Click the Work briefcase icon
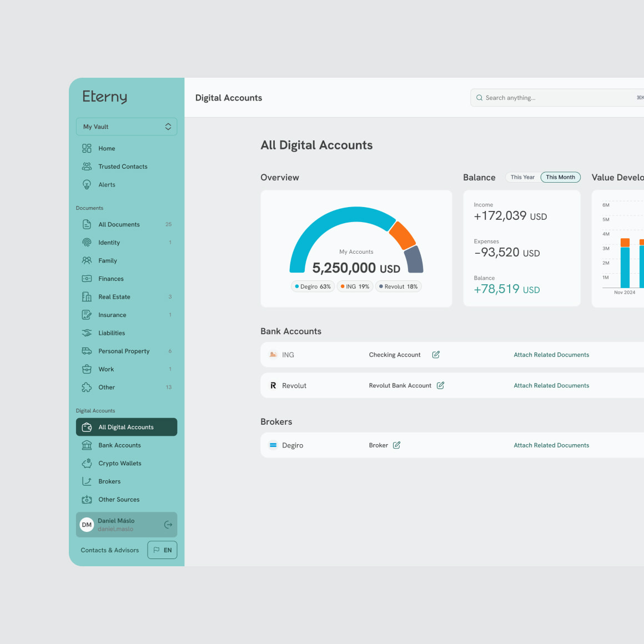This screenshot has height=644, width=644. point(87,369)
